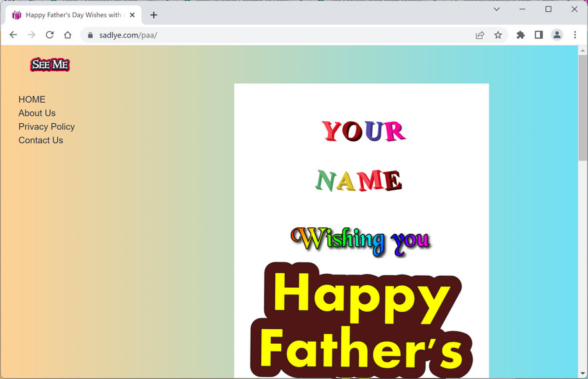The image size is (588, 379).
Task: Open the browser home page
Action: pos(67,35)
